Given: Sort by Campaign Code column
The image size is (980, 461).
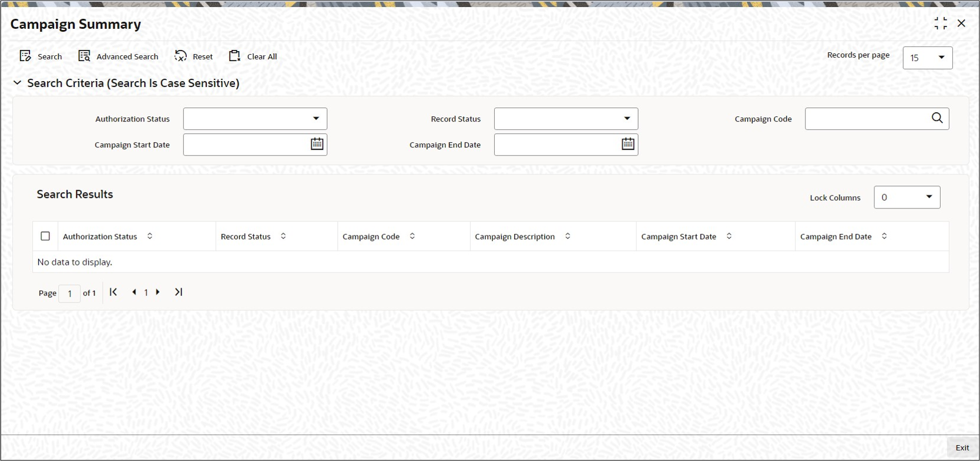Looking at the screenshot, I should click(x=412, y=236).
